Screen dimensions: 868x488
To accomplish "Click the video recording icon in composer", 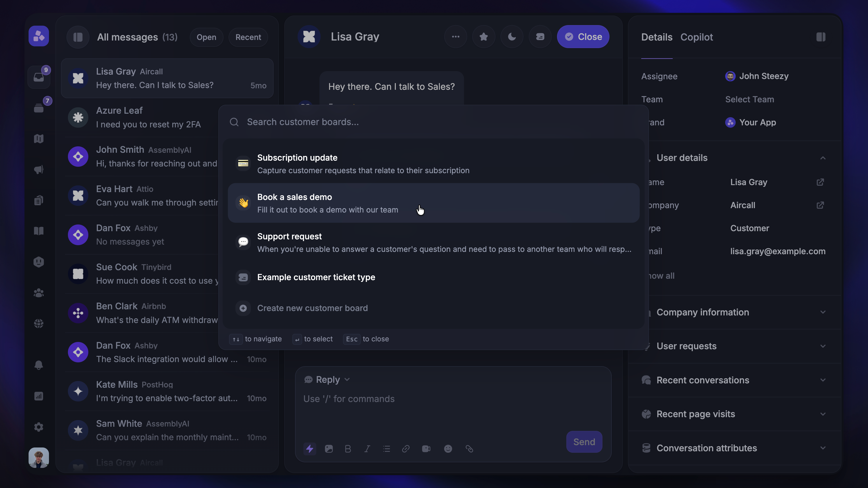I will click(426, 449).
